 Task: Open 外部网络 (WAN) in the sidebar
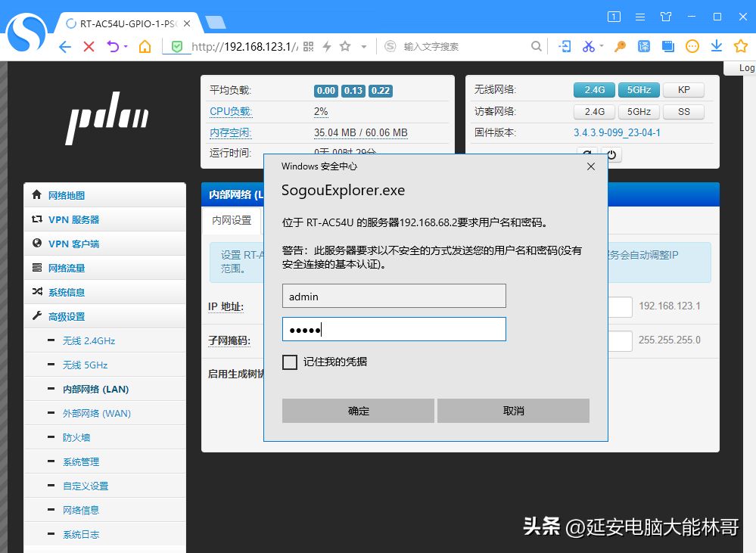[96, 413]
